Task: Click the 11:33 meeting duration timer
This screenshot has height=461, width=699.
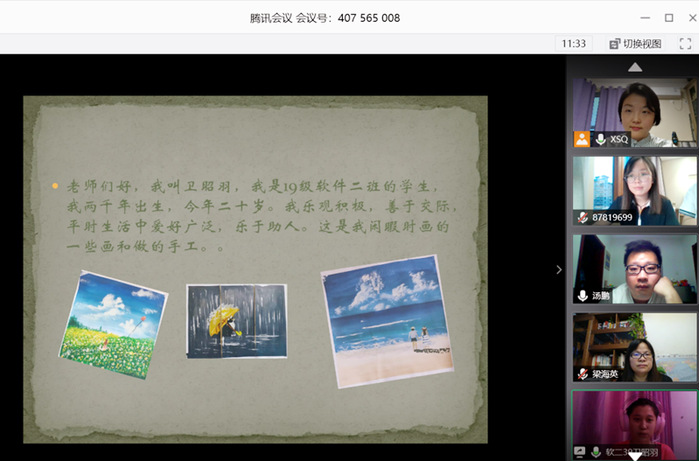Action: (574, 44)
